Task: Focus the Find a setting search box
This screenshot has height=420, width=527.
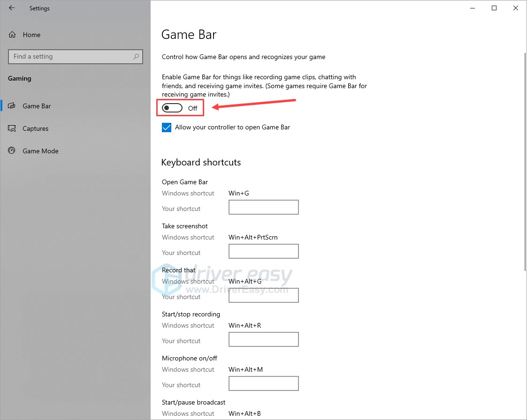Action: tap(70, 57)
